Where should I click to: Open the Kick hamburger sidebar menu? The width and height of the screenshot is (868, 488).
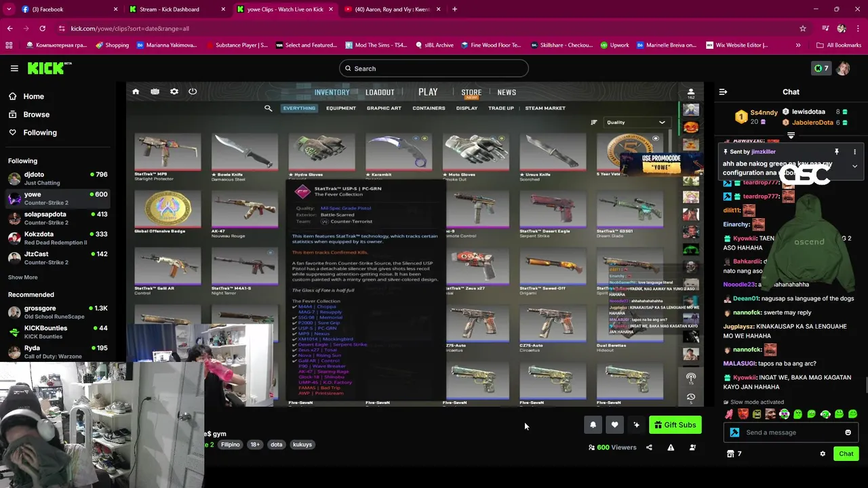click(14, 68)
